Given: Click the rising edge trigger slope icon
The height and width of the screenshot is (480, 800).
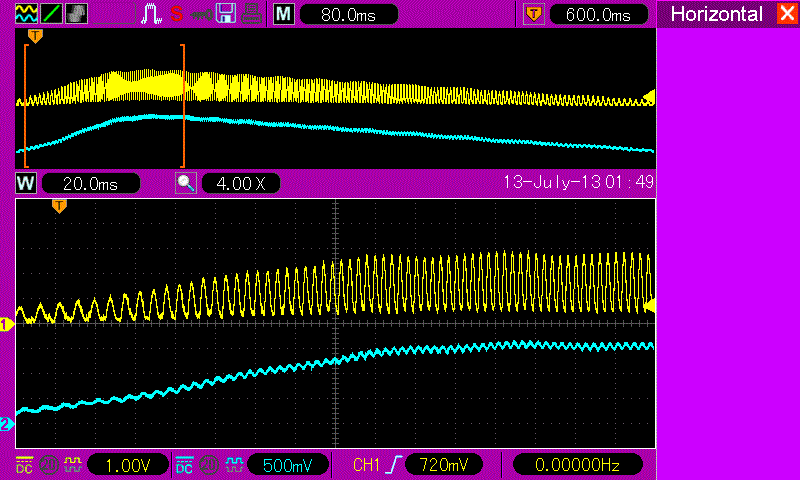Looking at the screenshot, I should point(394,465).
